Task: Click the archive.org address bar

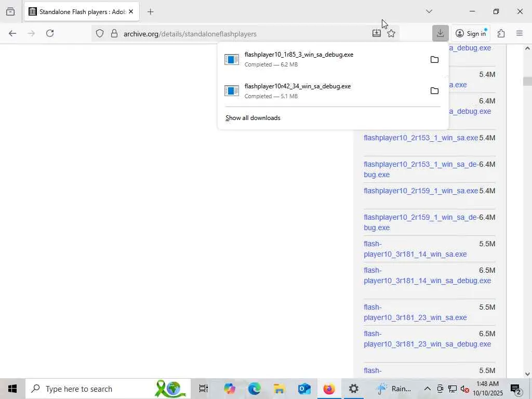Action: (x=244, y=34)
